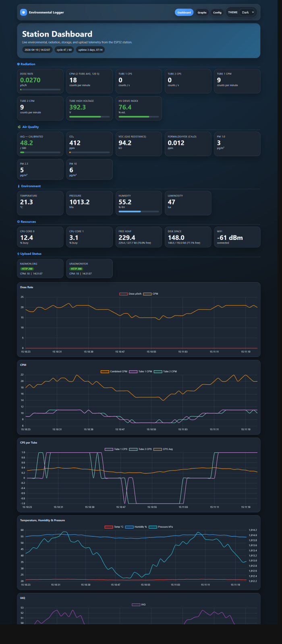
Task: Click the Tube High Voltage progress bar
Action: (89, 117)
